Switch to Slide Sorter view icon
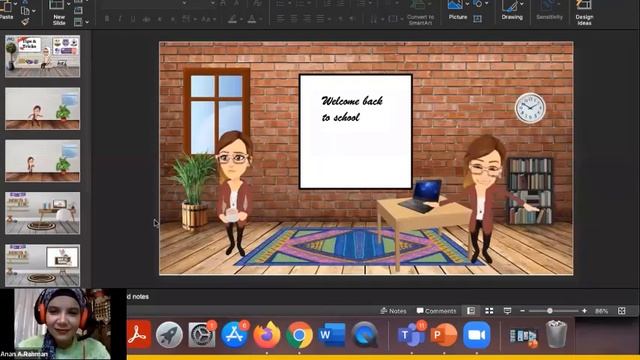This screenshot has height=360, width=640. tap(489, 311)
